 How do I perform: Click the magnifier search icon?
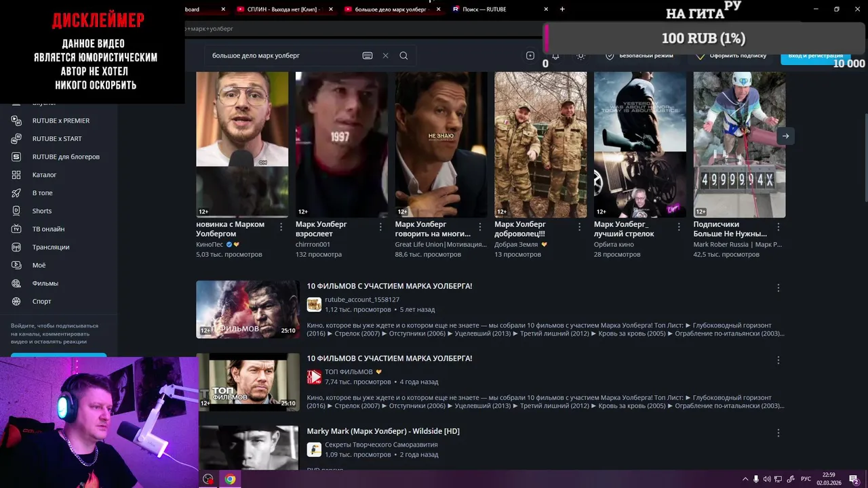[x=403, y=56]
